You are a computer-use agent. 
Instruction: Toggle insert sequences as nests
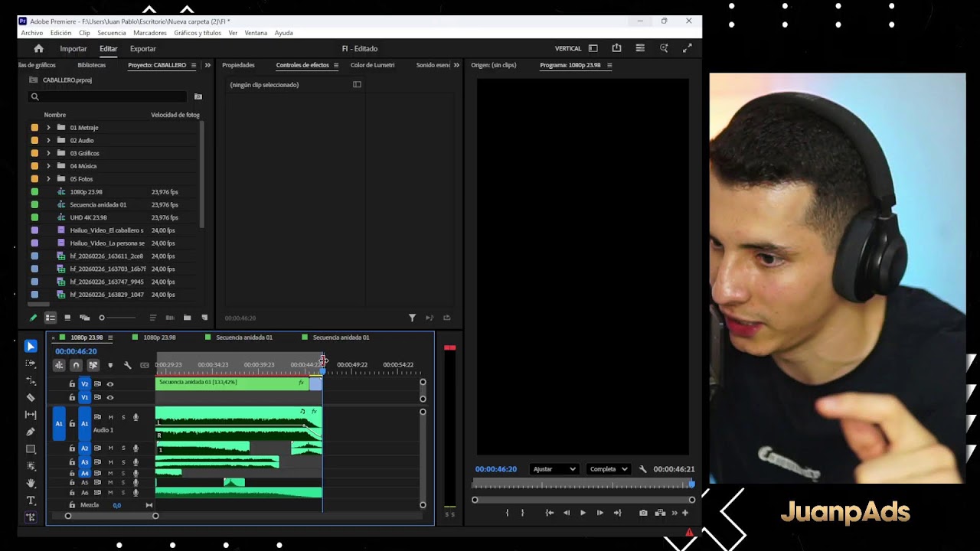point(59,365)
